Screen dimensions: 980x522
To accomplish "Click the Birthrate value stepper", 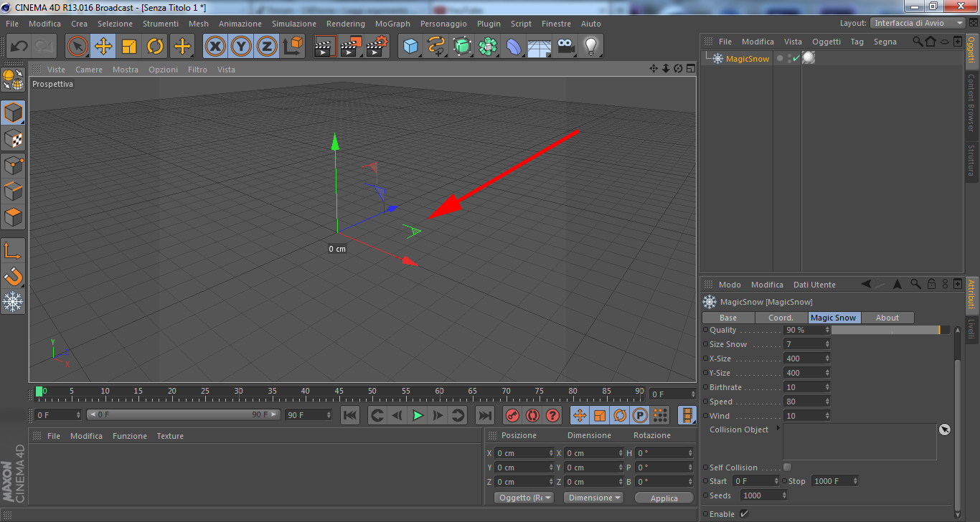I will [827, 387].
